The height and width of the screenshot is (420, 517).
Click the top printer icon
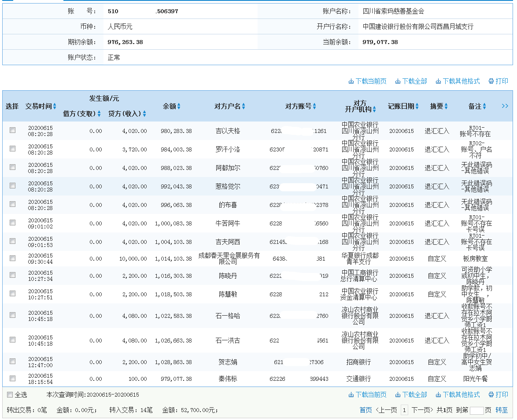point(491,81)
